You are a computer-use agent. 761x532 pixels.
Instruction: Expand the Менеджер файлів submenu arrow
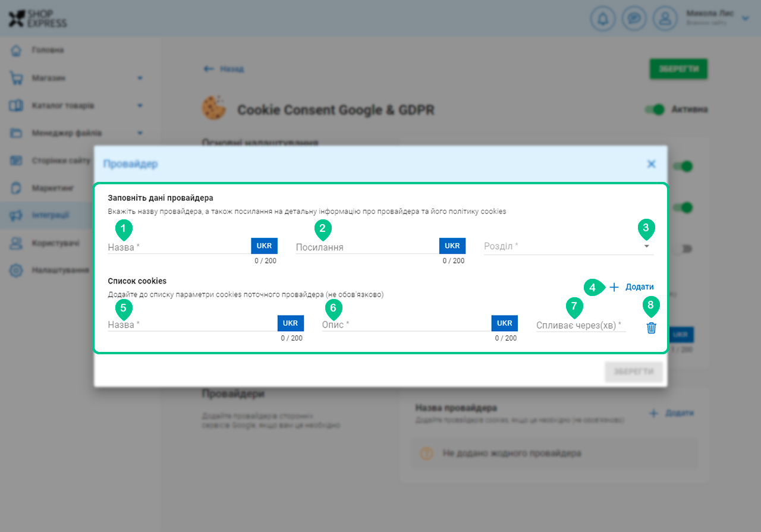pyautogui.click(x=140, y=133)
